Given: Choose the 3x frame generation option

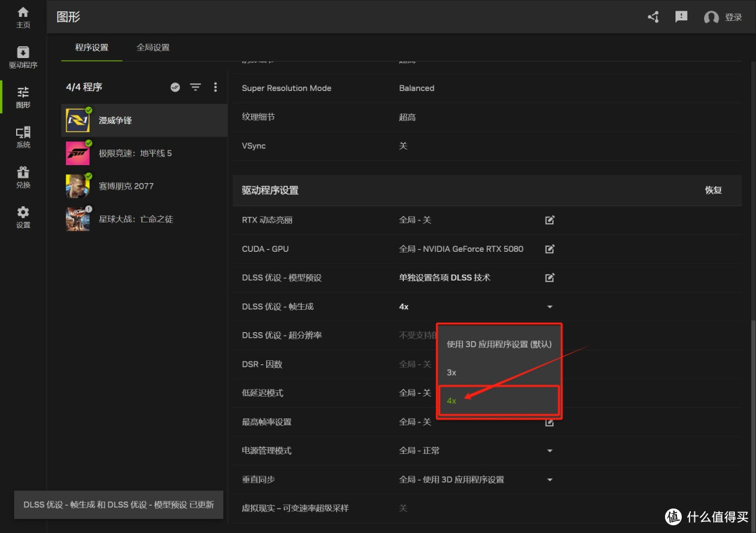Looking at the screenshot, I should 499,373.
